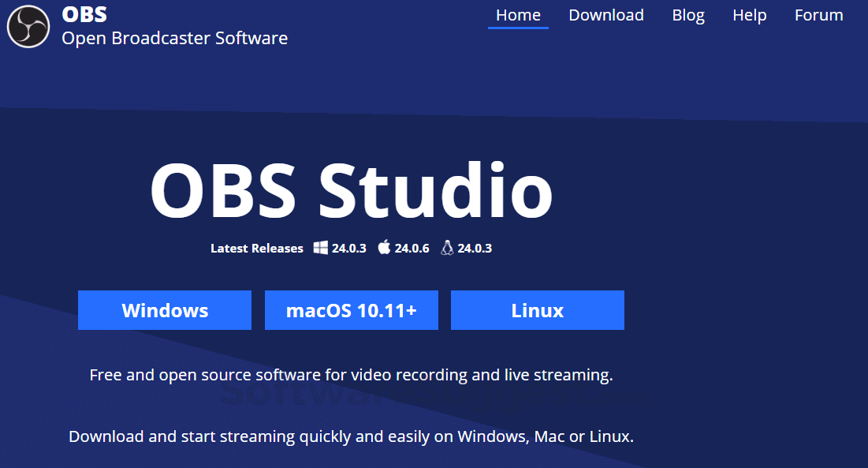Image resolution: width=868 pixels, height=468 pixels.
Task: Select the macOS version number 24.0.6
Action: coord(412,248)
